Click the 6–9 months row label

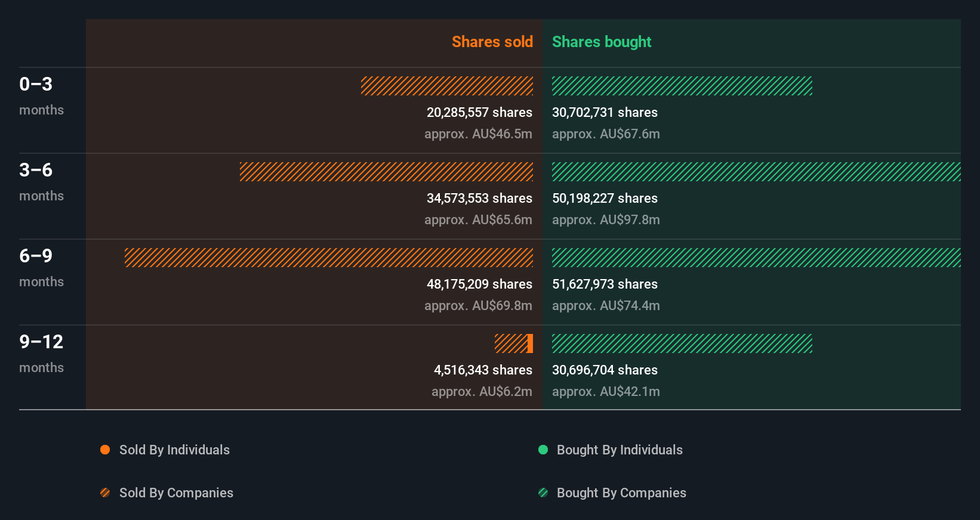(41, 267)
